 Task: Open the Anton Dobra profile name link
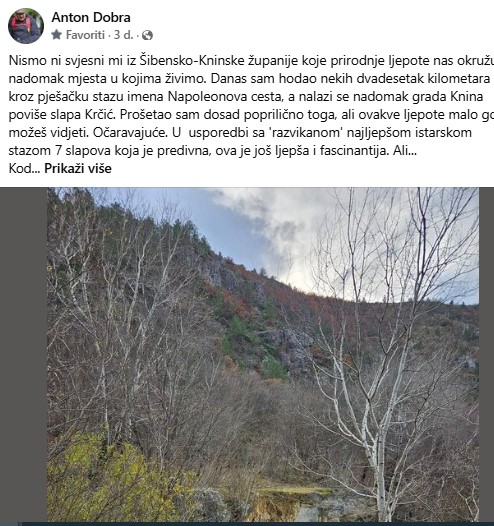91,17
